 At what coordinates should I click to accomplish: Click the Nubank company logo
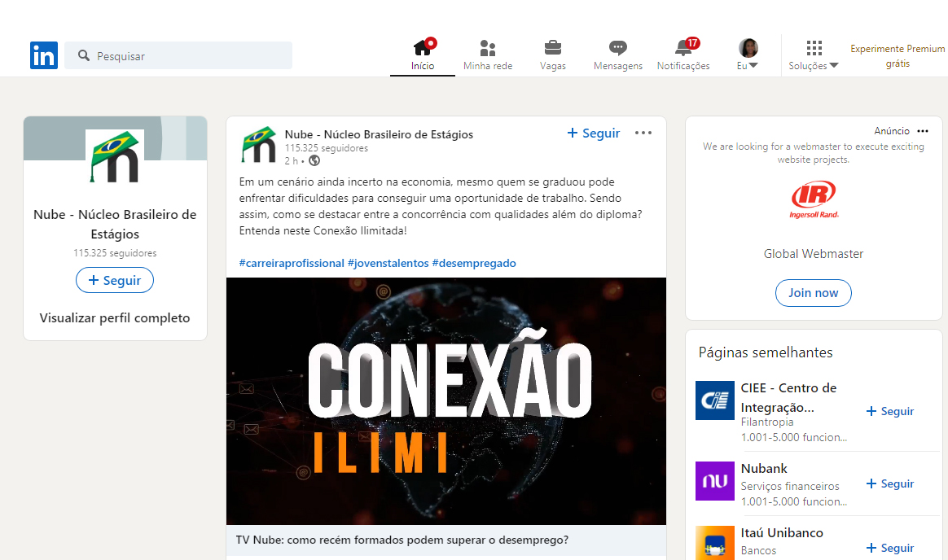pyautogui.click(x=714, y=481)
